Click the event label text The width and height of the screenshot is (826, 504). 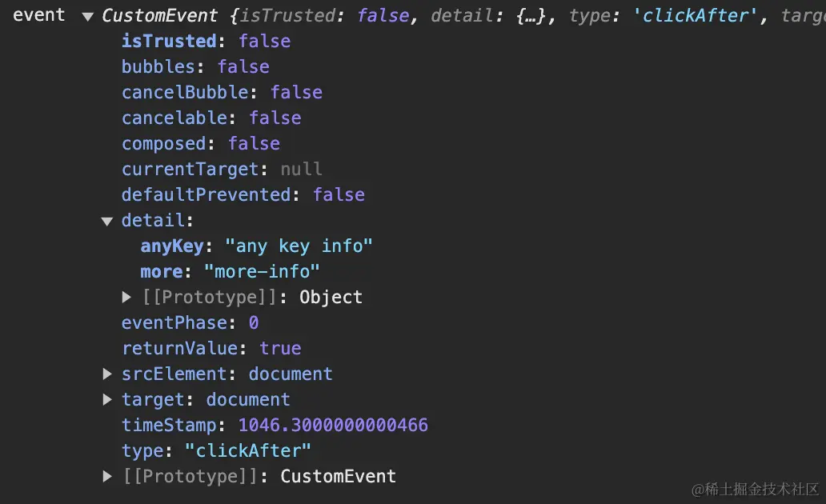click(39, 15)
